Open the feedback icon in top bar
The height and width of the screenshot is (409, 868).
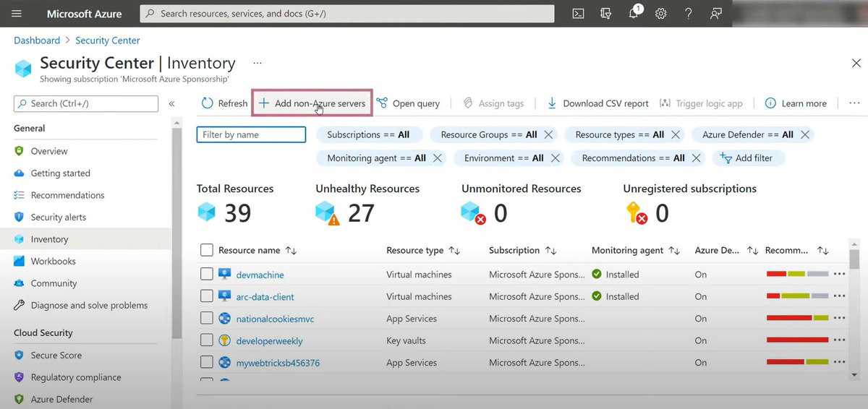[x=715, y=13]
